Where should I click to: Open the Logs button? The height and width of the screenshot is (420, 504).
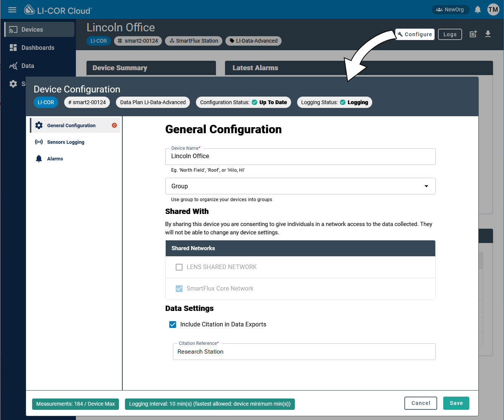[450, 34]
